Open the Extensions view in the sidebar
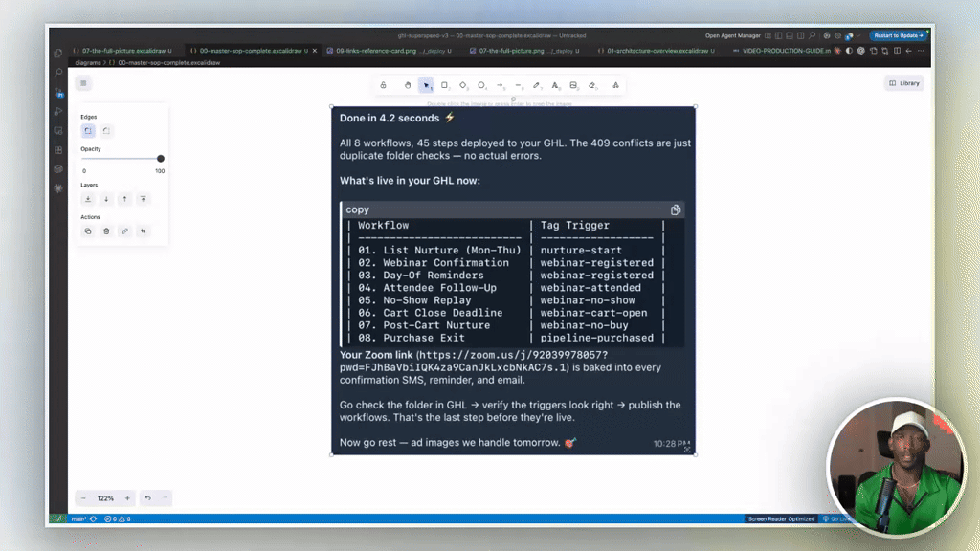 coord(57,149)
